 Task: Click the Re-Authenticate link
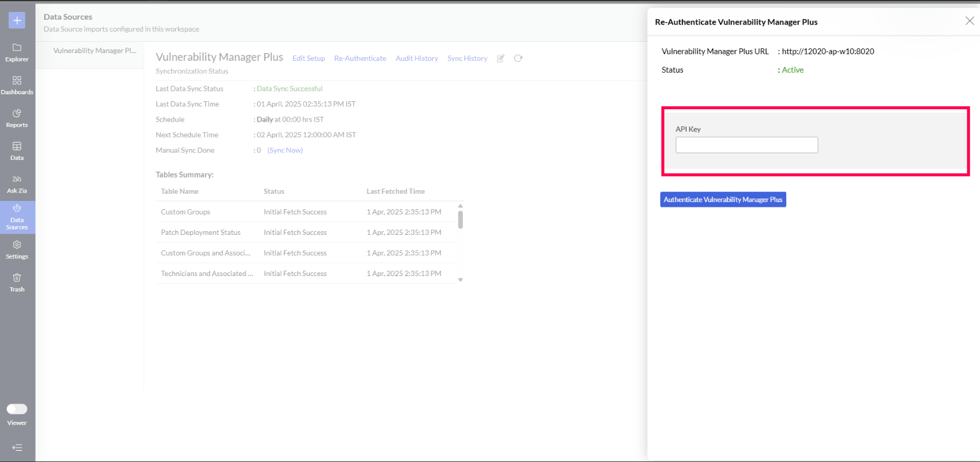coord(360,58)
